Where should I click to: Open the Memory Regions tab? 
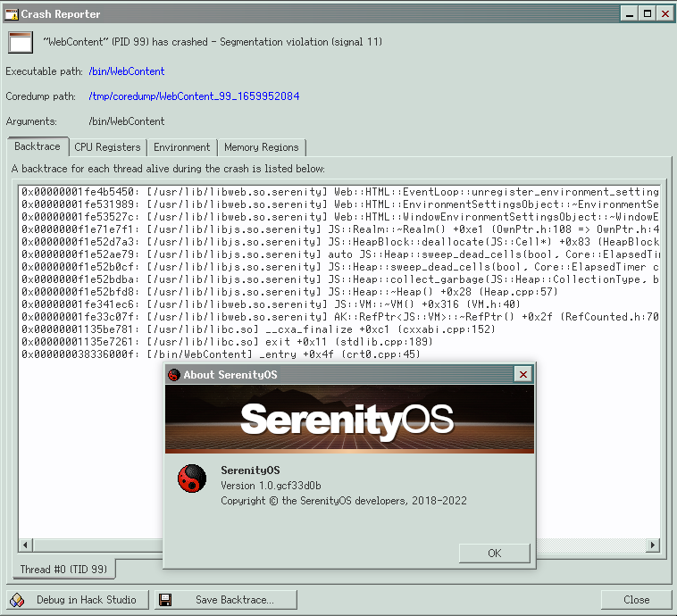[261, 147]
